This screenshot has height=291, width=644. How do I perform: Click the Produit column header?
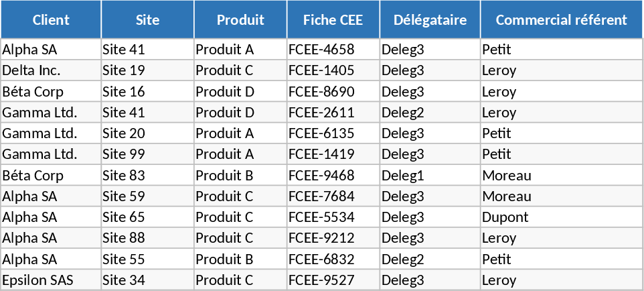tap(240, 19)
